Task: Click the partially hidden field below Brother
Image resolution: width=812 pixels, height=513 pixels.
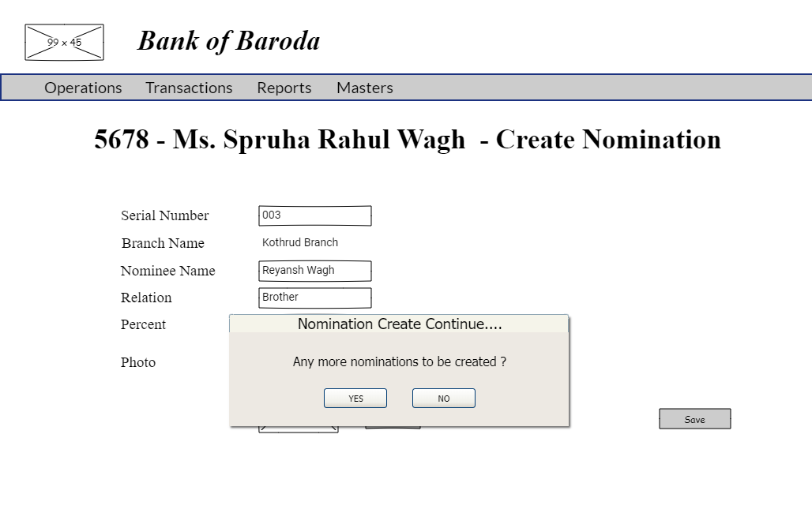Action: coord(299,427)
